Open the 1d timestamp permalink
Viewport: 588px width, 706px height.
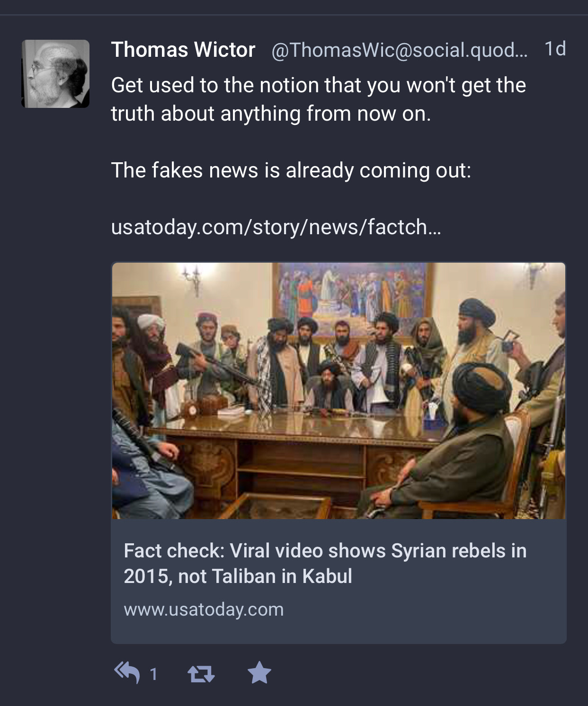coord(555,49)
